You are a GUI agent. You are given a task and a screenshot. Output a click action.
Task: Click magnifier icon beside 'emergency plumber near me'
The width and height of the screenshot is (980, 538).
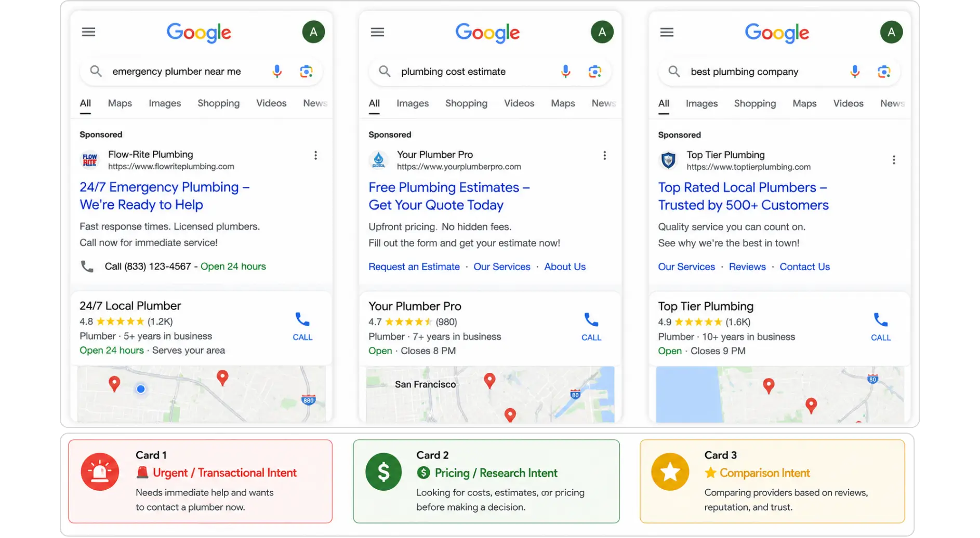[x=96, y=71]
